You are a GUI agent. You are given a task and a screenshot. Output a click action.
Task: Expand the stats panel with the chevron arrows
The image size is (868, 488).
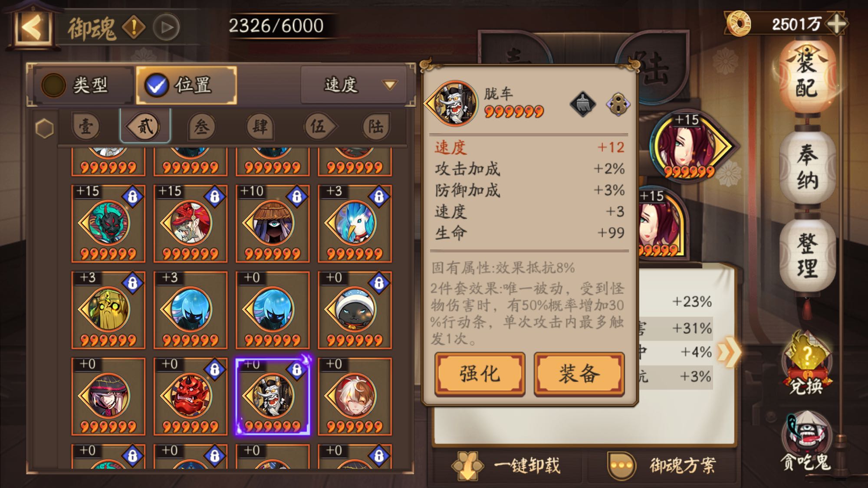728,352
